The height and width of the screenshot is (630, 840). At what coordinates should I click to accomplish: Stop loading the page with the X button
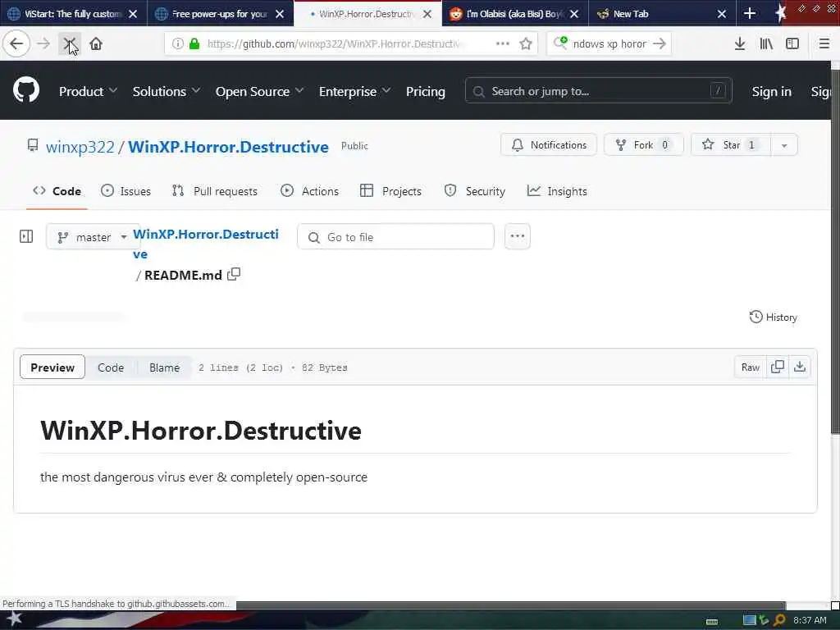coord(70,43)
